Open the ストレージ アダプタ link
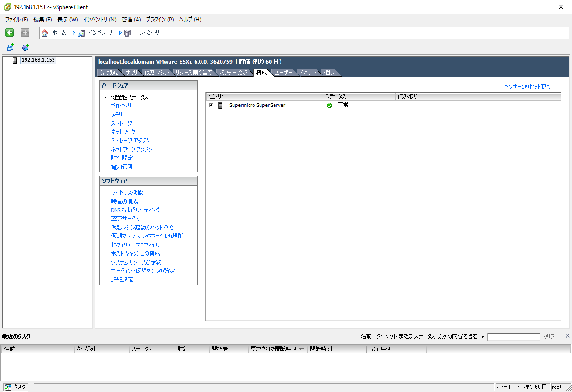 [x=131, y=141]
